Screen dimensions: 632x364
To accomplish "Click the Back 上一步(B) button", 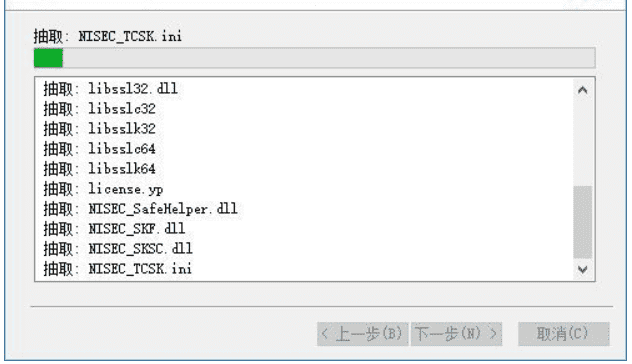I will tap(363, 334).
